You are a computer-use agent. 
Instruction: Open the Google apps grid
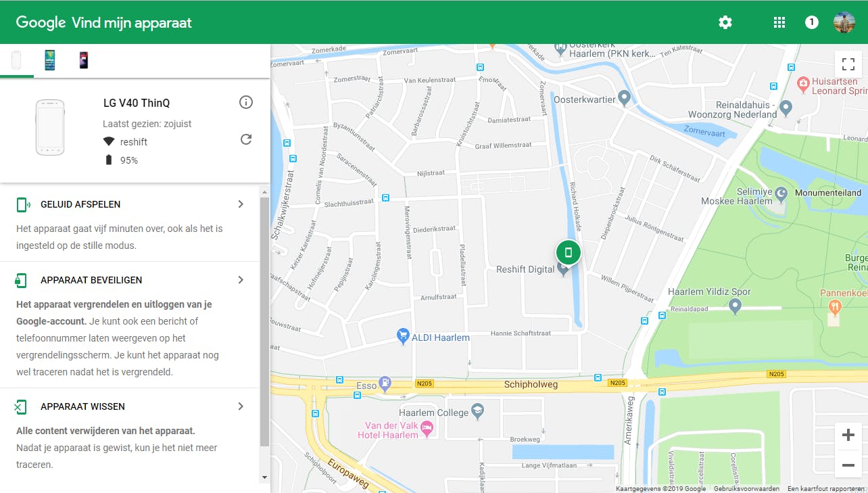779,22
